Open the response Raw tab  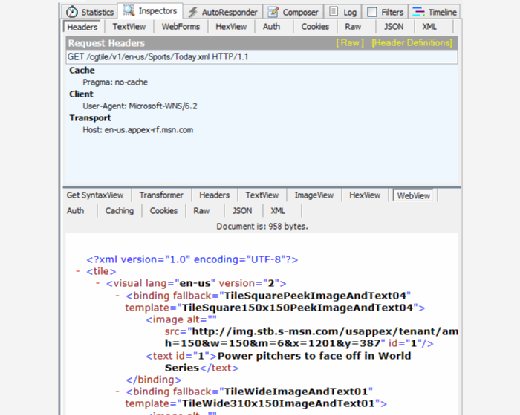[202, 211]
